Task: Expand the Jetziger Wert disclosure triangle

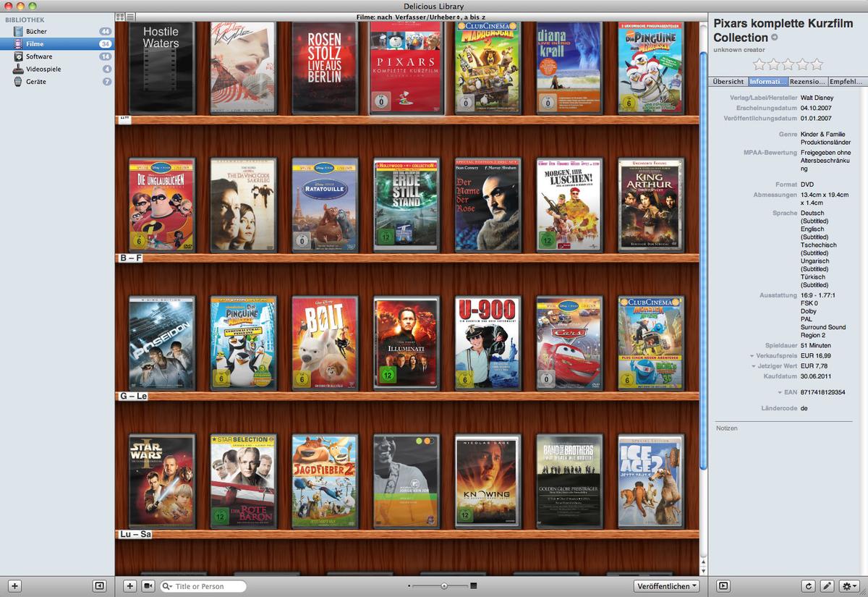Action: pyautogui.click(x=752, y=367)
